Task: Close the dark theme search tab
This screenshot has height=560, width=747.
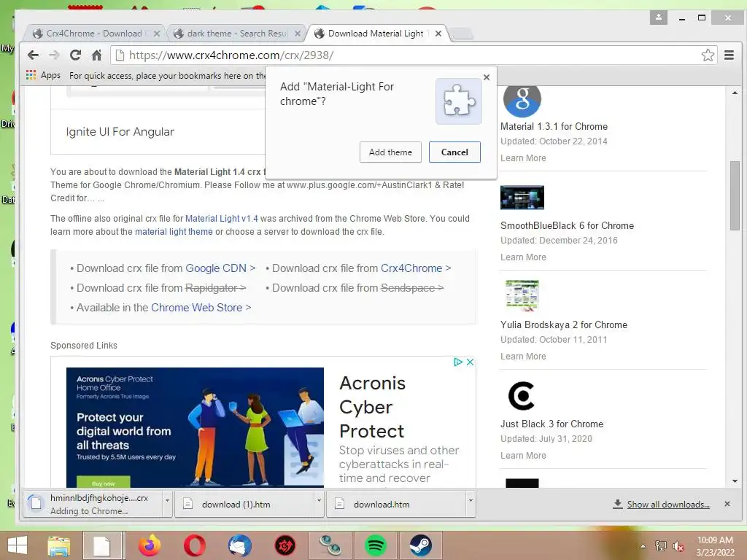Action: [x=298, y=34]
